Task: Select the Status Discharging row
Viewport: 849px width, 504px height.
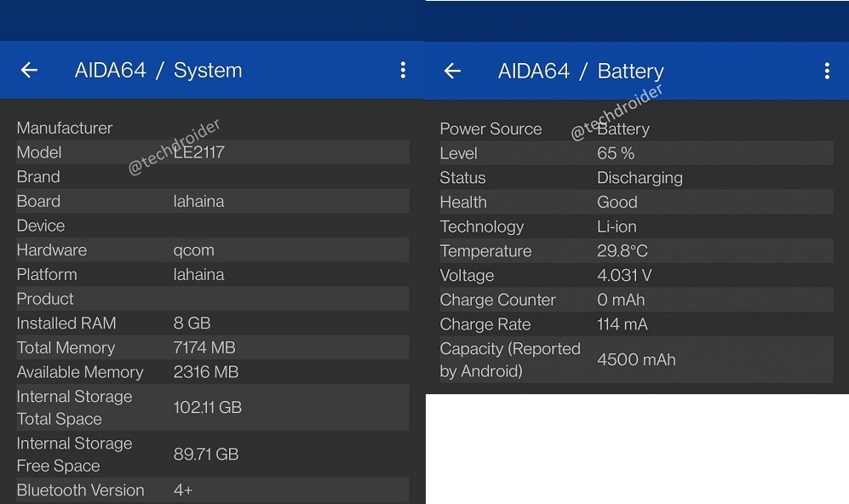Action: pyautogui.click(x=635, y=178)
